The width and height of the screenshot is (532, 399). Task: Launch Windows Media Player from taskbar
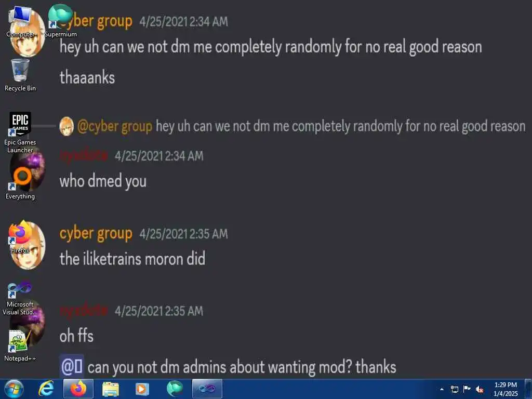tap(142, 389)
